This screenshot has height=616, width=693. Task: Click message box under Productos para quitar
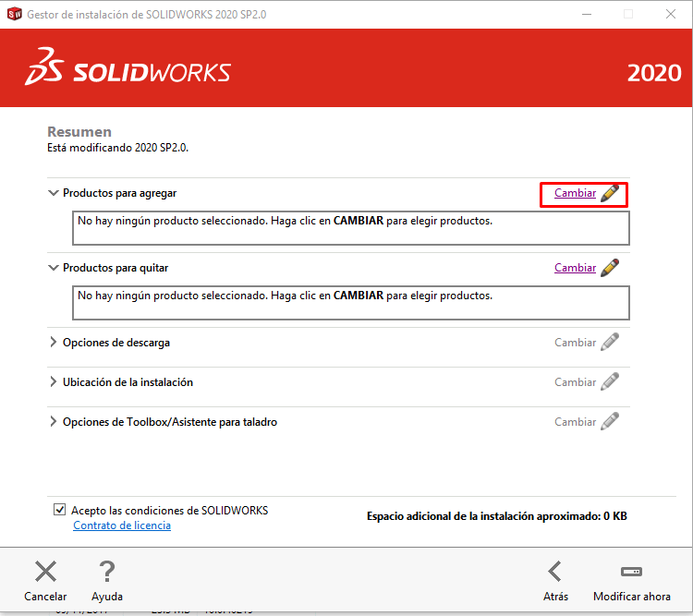click(351, 303)
